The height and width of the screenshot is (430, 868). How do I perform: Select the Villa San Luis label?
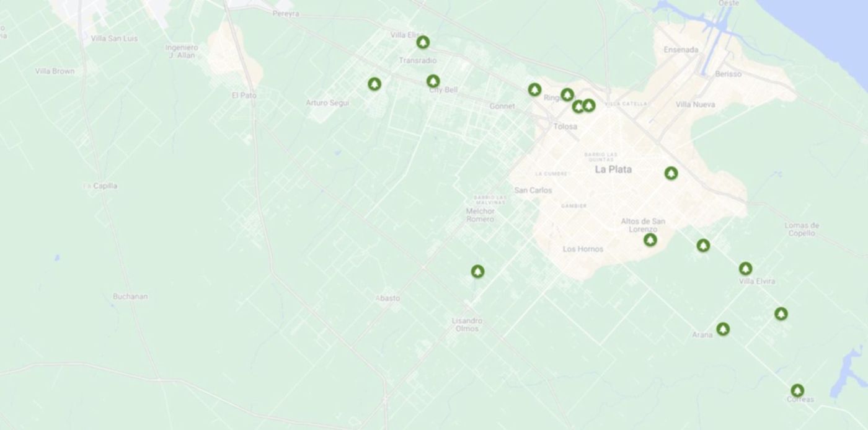click(x=114, y=38)
